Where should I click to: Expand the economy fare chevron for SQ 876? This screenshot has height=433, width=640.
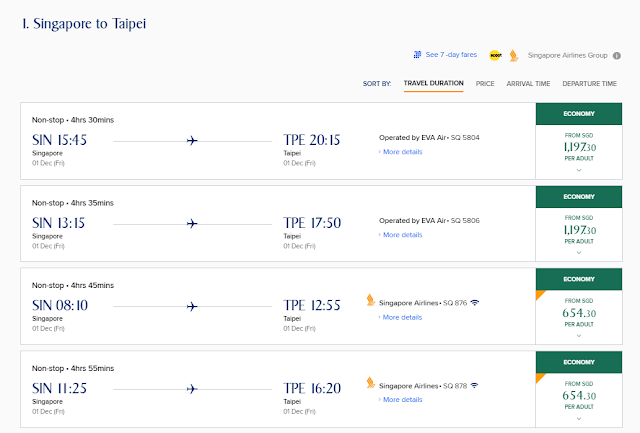pyautogui.click(x=579, y=336)
